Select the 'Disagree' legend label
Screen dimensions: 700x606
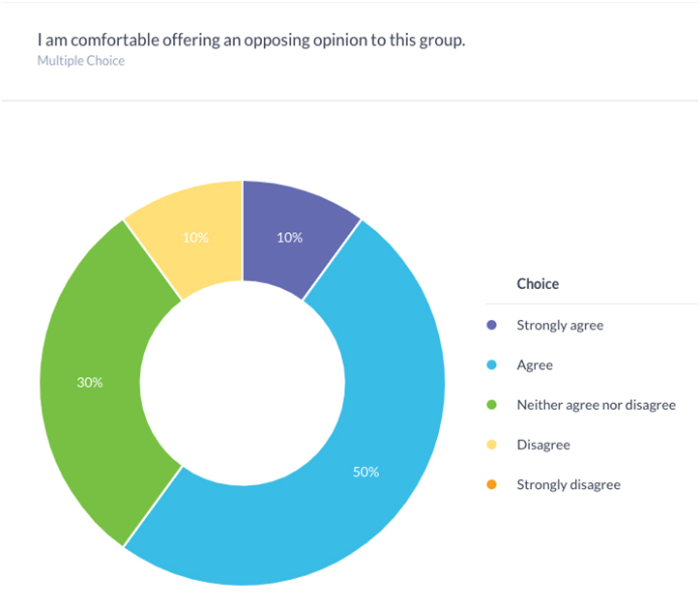[543, 446]
